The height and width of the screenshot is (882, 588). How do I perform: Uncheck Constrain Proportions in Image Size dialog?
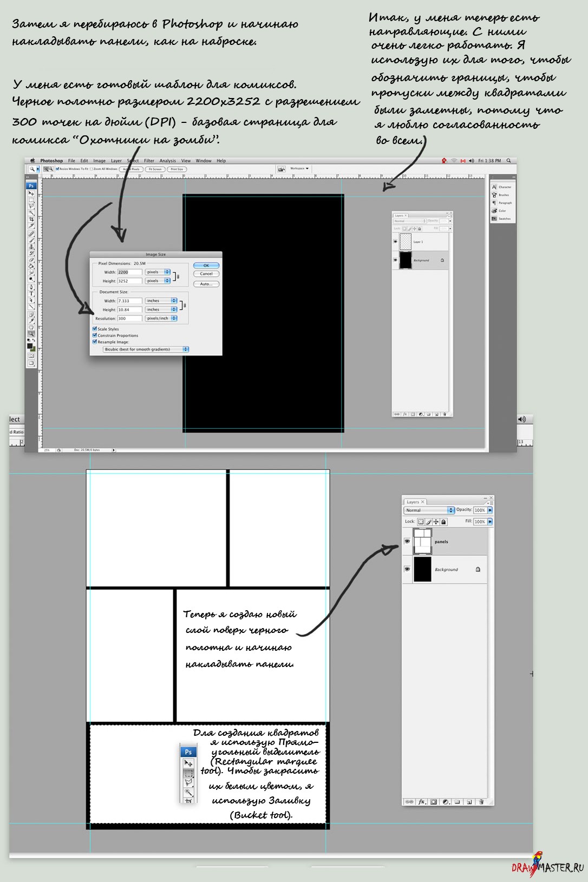tap(95, 335)
